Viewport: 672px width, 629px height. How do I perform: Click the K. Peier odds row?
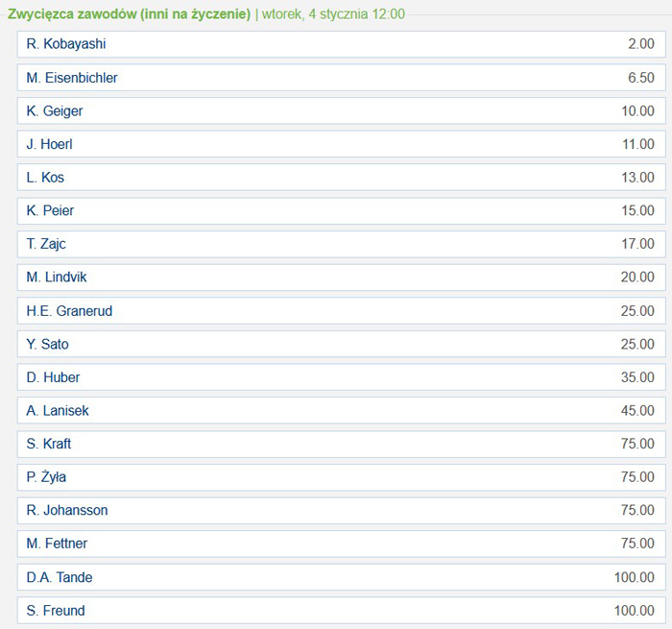coord(341,210)
